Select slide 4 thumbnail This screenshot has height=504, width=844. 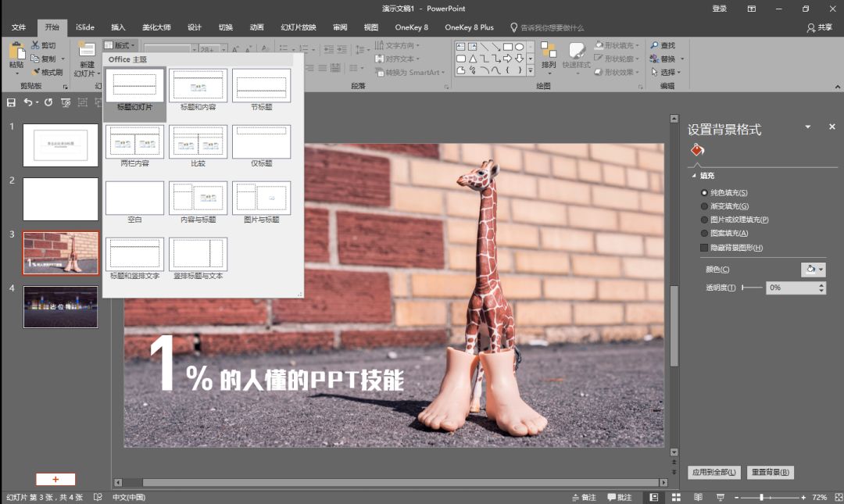(60, 307)
